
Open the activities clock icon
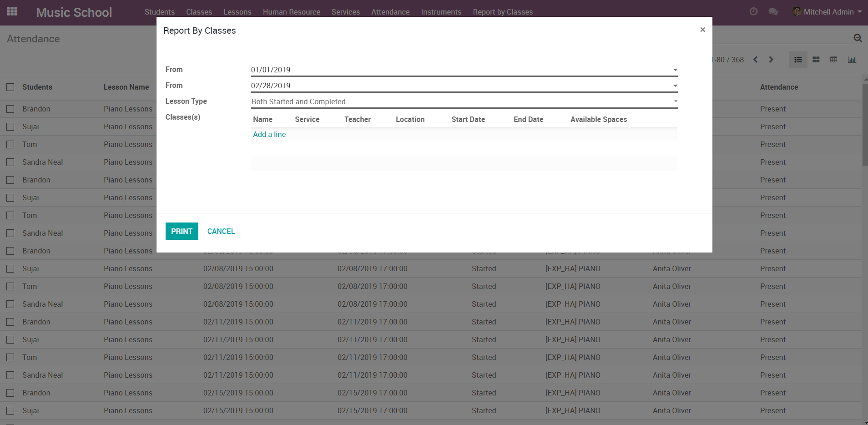[753, 12]
